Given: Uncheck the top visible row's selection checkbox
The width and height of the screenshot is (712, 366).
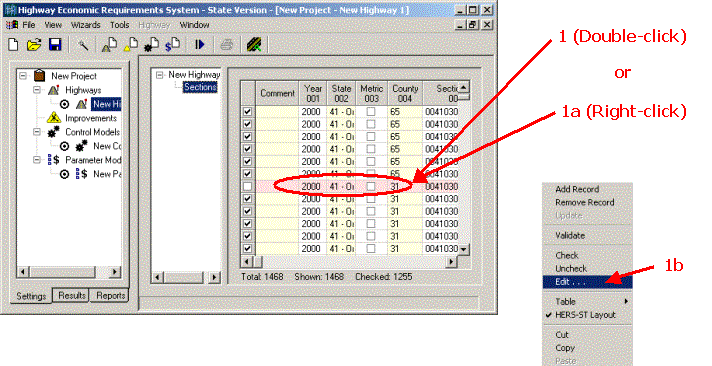Looking at the screenshot, I should coord(247,112).
